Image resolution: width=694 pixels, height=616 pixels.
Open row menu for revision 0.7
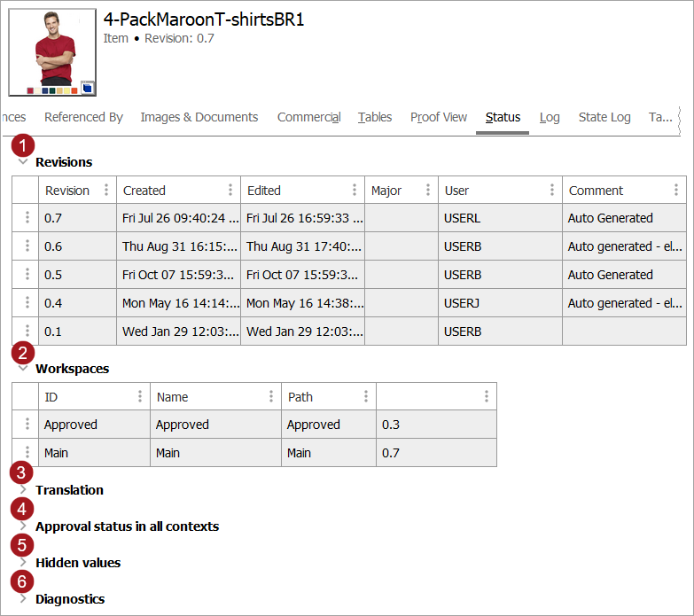[x=27, y=217]
